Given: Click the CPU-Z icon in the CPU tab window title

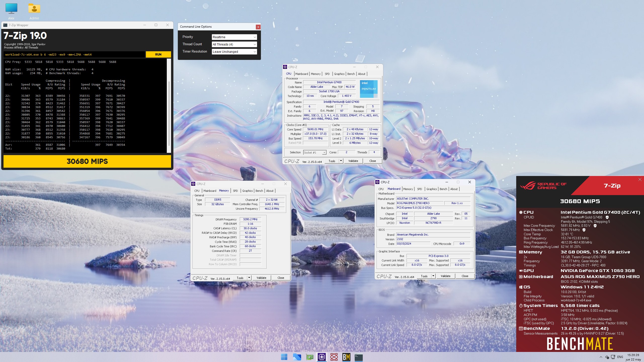Looking at the screenshot, I should (x=285, y=67).
